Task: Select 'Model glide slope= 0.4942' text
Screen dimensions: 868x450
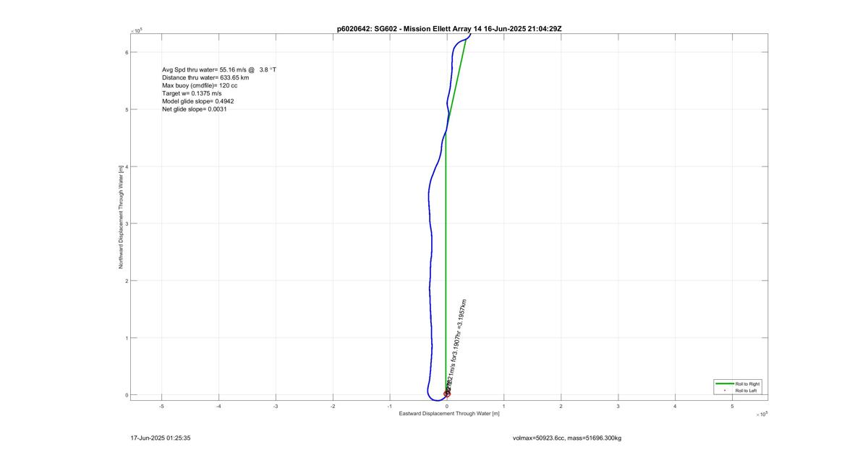Action: (197, 101)
